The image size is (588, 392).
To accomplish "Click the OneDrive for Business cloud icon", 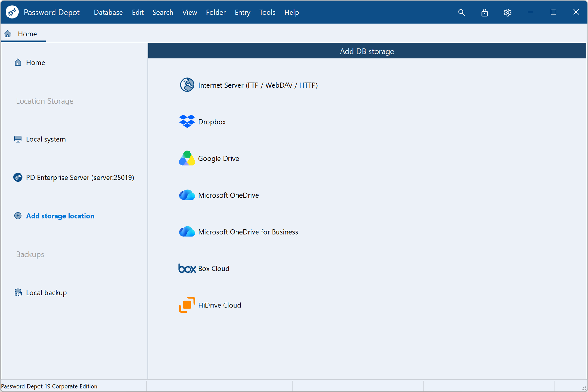I will [x=187, y=232].
